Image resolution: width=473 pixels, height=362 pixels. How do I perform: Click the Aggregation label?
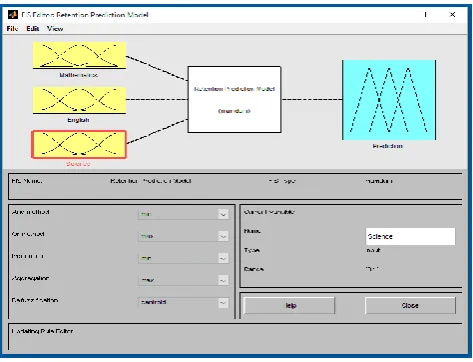(x=30, y=278)
